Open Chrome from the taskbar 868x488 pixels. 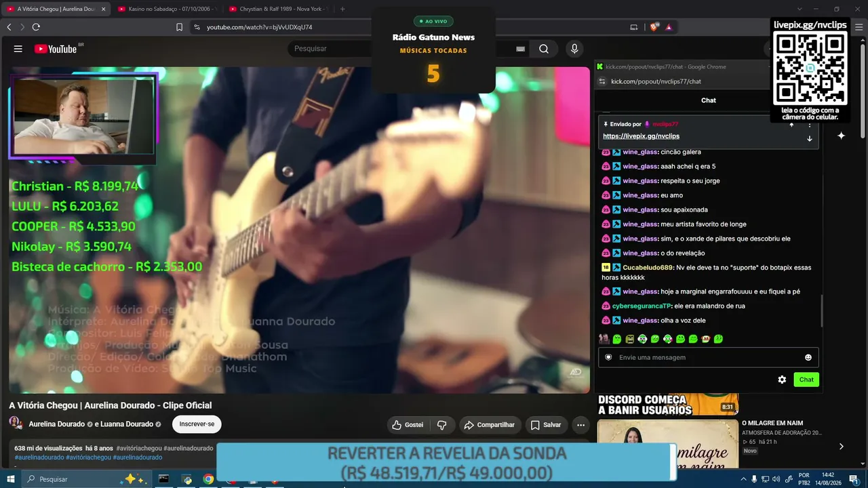(208, 479)
